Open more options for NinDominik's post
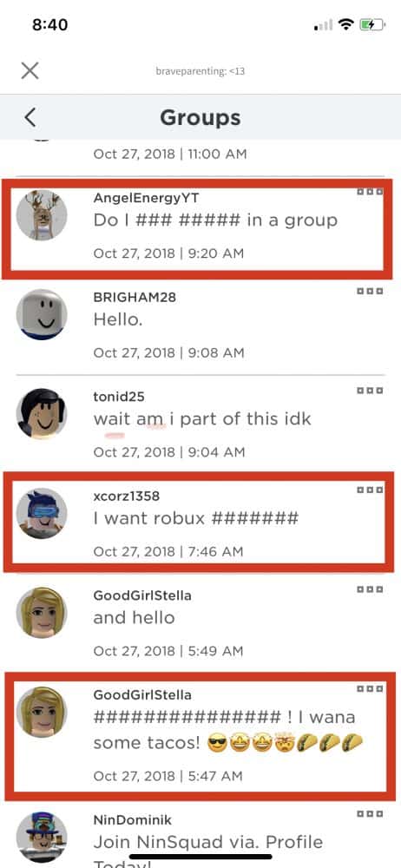 pyautogui.click(x=370, y=814)
